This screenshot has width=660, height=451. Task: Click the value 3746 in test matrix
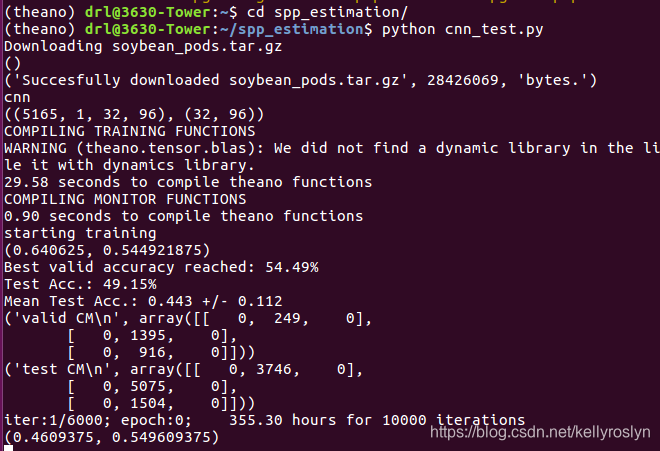click(x=274, y=369)
